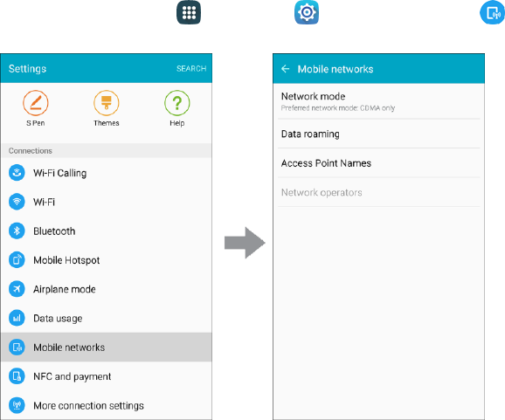This screenshot has width=505, height=420.
Task: Tap the Bluetooth icon
Action: [x=17, y=231]
